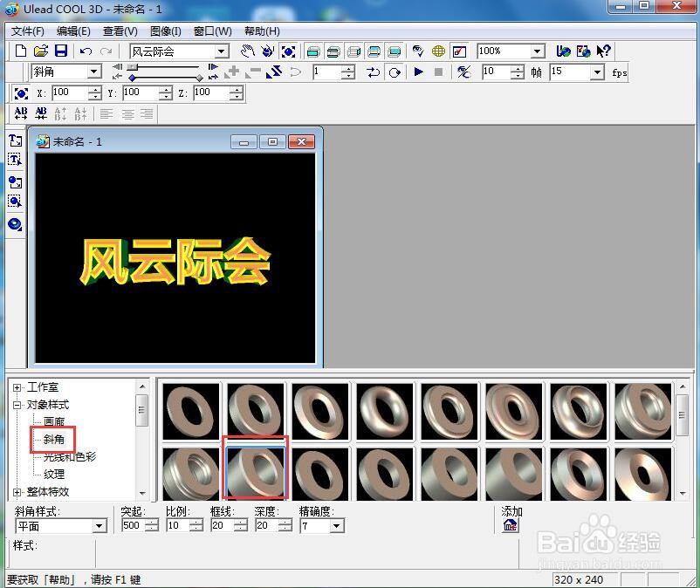Viewport: 700px width, 588px height.
Task: Increase character spacing with AB arrows icon
Action: [x=21, y=113]
